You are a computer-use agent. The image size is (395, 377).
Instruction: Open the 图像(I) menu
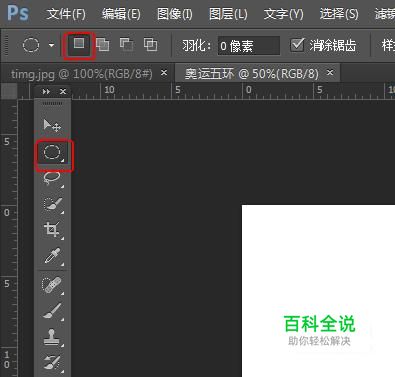coord(175,14)
